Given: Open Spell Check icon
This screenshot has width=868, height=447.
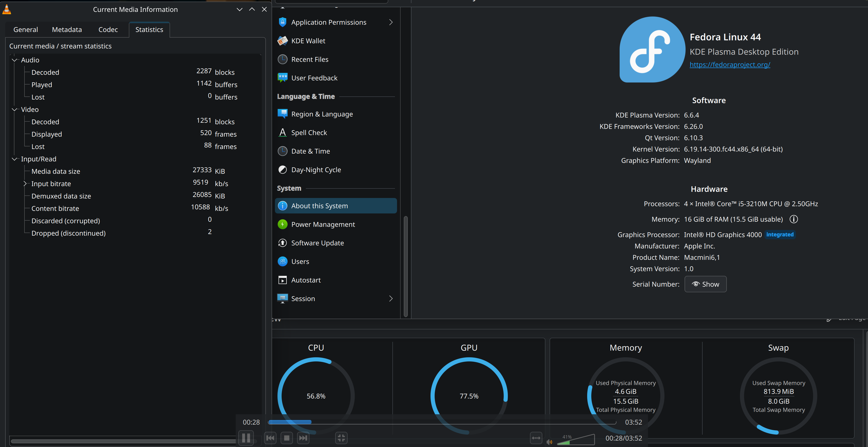Looking at the screenshot, I should [282, 133].
